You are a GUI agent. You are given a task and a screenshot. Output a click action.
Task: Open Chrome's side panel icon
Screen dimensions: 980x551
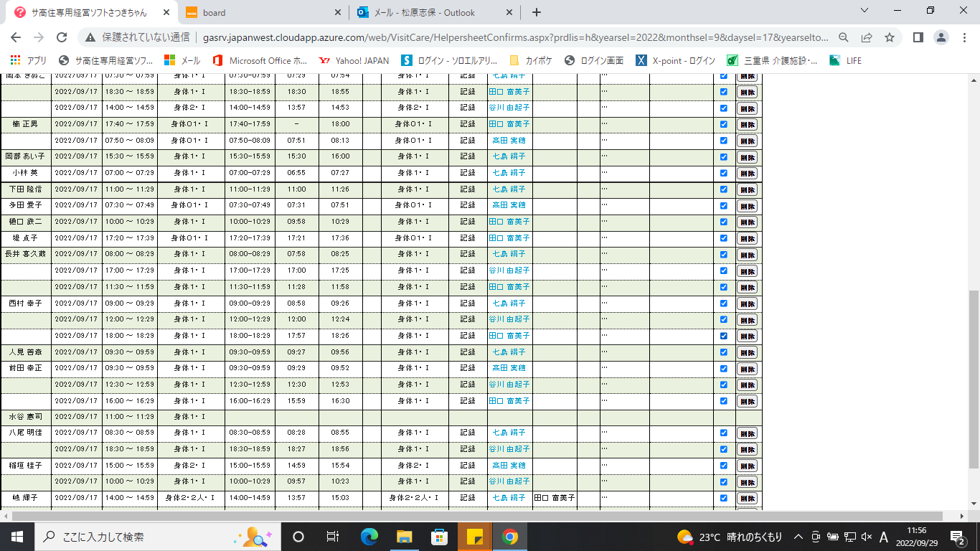click(918, 37)
